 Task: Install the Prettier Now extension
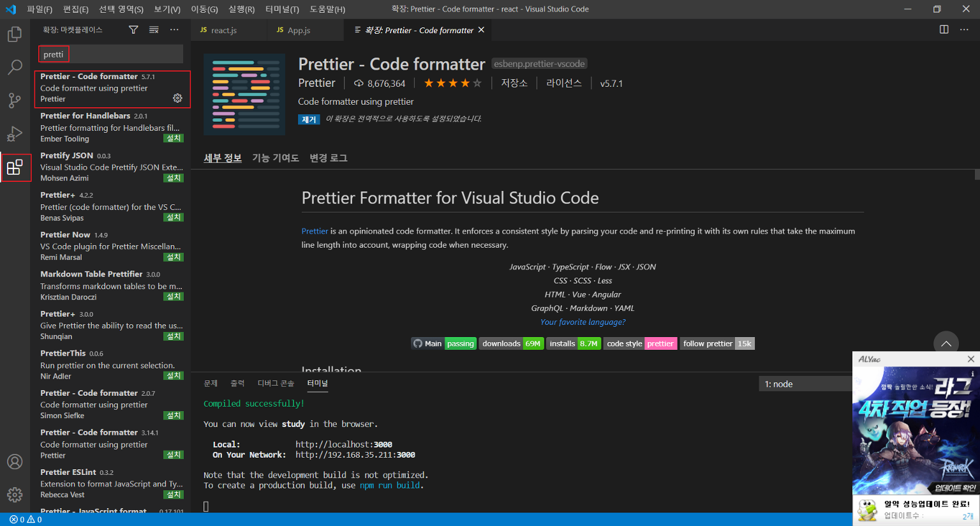coord(174,257)
